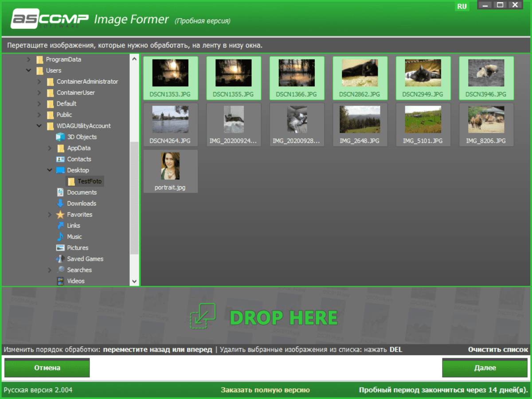Click the ProgramData folder icon
Screen dimensions: 532x399
40,59
